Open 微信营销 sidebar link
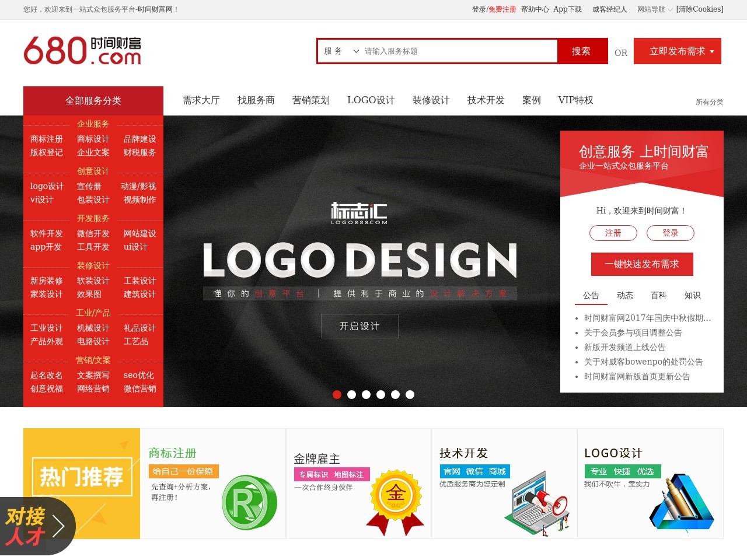The height and width of the screenshot is (560, 747). (140, 389)
